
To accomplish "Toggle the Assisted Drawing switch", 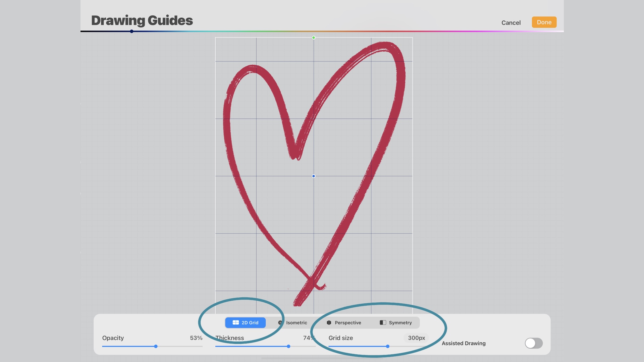I will point(534,343).
